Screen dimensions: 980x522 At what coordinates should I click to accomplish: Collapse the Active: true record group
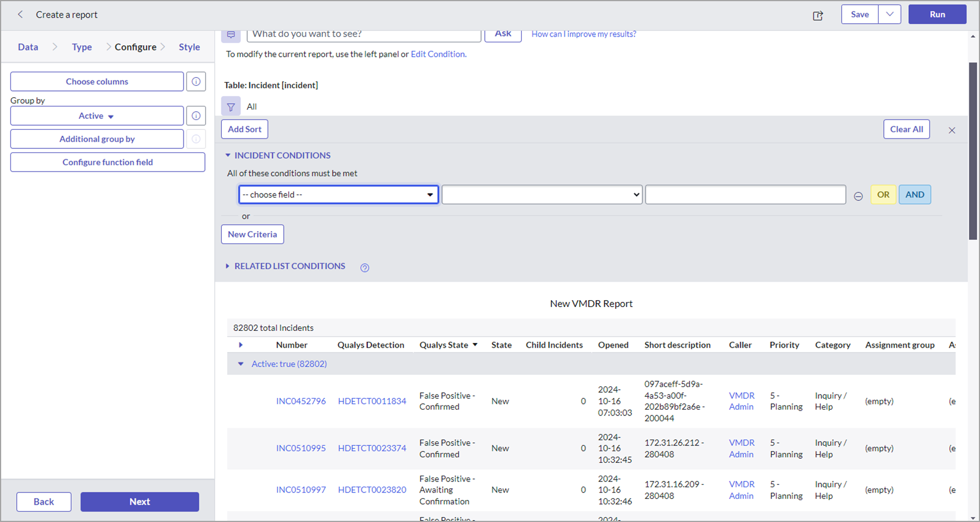pyautogui.click(x=241, y=364)
